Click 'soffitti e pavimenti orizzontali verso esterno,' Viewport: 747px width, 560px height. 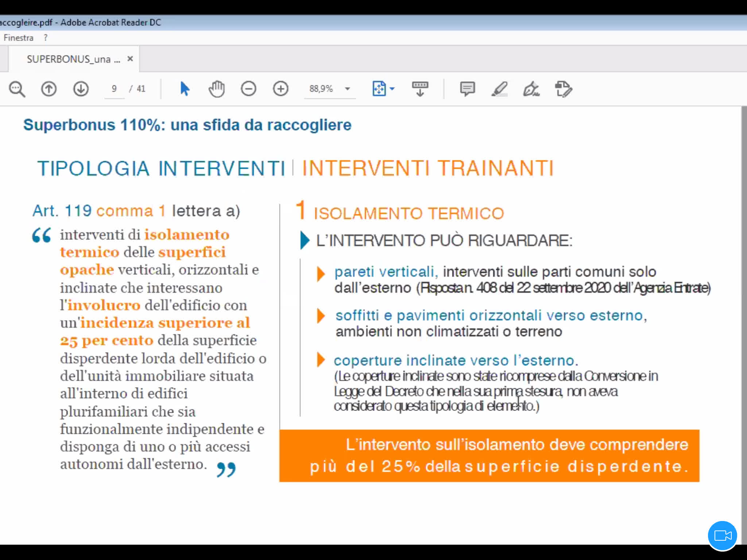[x=491, y=315]
